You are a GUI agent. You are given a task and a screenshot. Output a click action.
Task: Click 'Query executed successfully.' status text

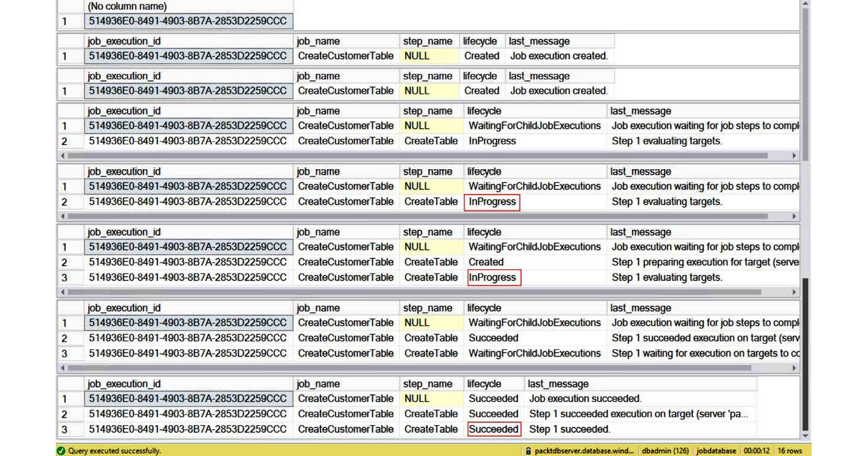click(114, 451)
